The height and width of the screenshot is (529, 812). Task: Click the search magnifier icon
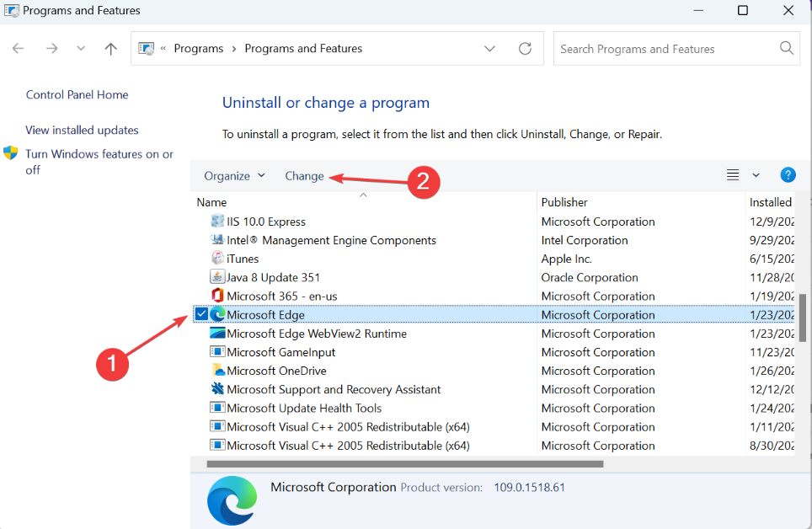[786, 48]
